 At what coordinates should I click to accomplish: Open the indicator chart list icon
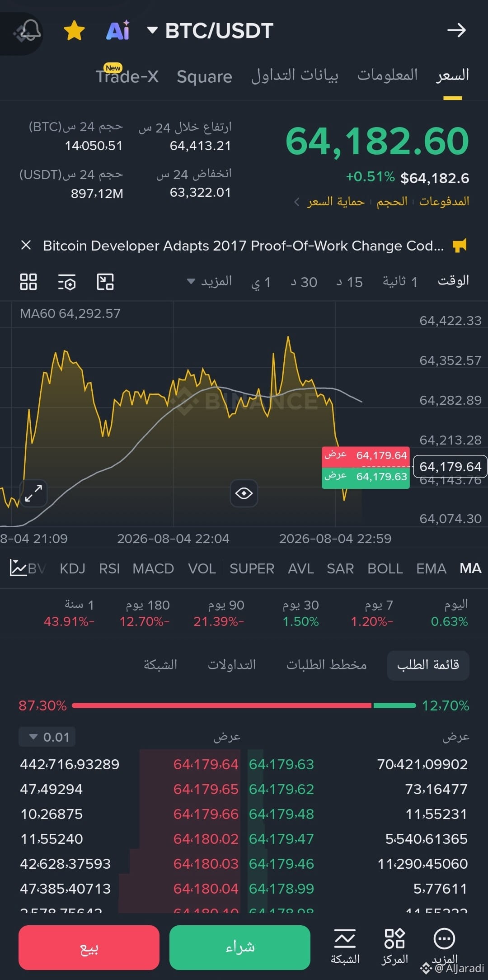pyautogui.click(x=18, y=568)
